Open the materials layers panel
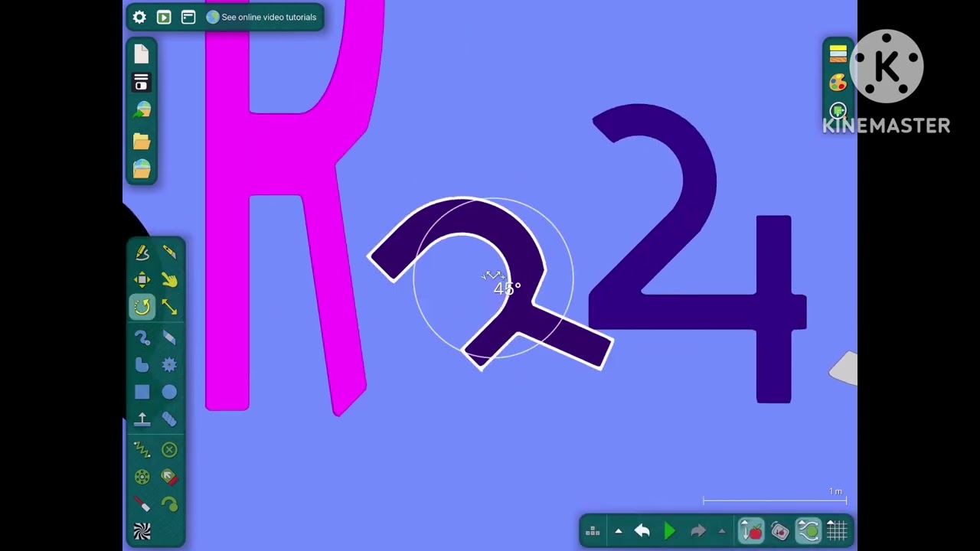This screenshot has width=980, height=551. pyautogui.click(x=838, y=54)
